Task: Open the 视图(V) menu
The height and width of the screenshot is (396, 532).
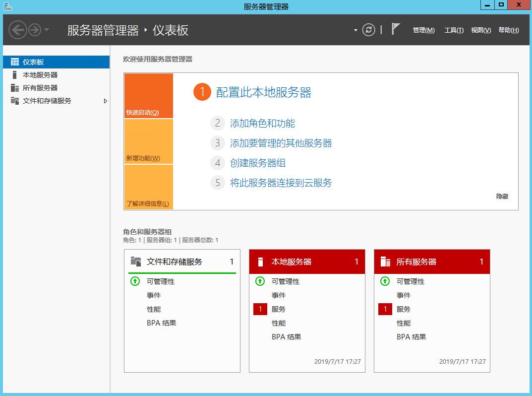Action: 480,30
